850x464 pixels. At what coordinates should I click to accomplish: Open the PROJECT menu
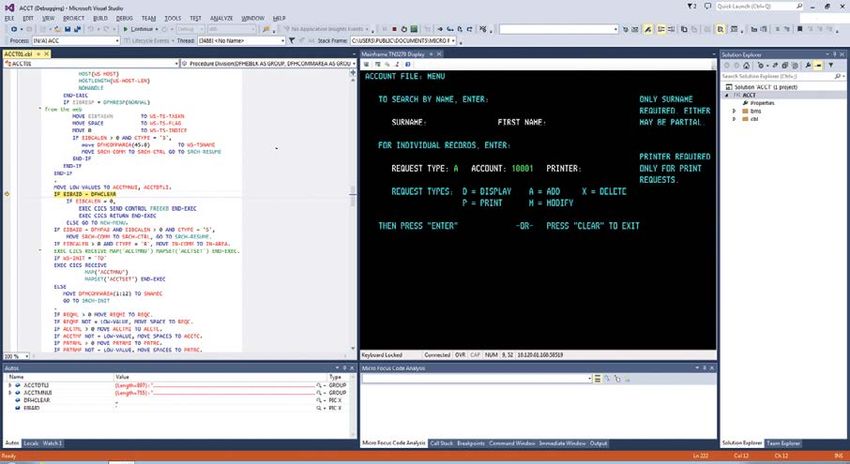click(x=73, y=18)
